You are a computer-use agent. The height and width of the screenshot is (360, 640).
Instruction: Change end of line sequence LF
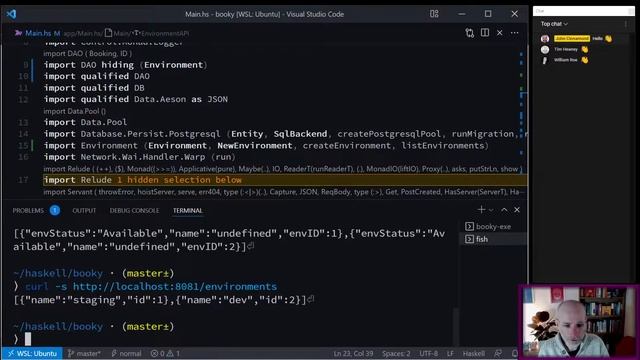click(450, 353)
